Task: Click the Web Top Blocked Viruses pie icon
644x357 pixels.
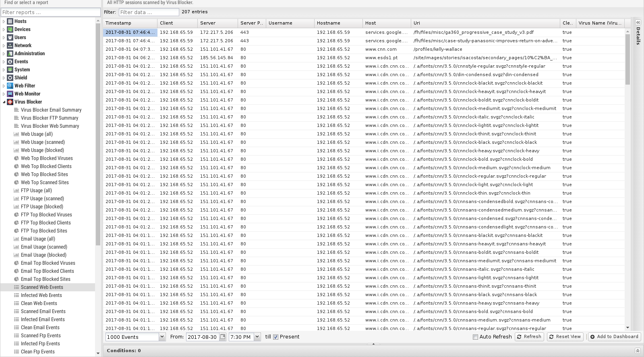Action: 17,158
